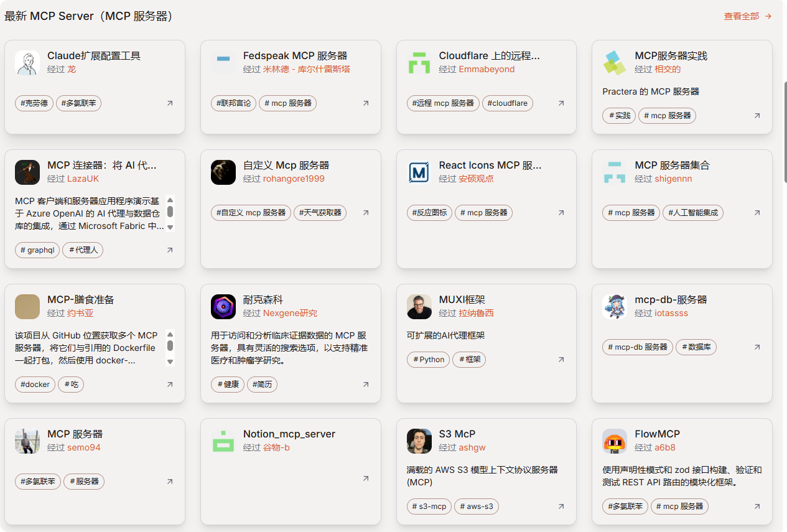Select the #s3-mcp tag

click(x=429, y=506)
